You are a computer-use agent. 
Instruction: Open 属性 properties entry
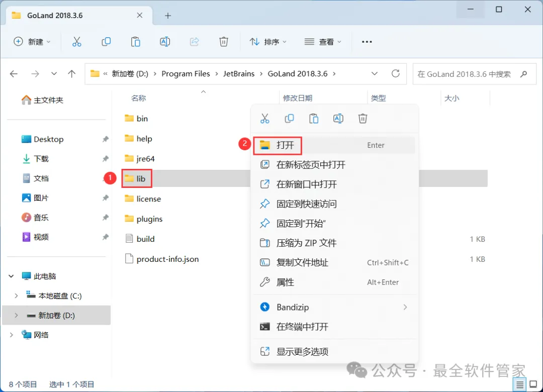[334, 282]
